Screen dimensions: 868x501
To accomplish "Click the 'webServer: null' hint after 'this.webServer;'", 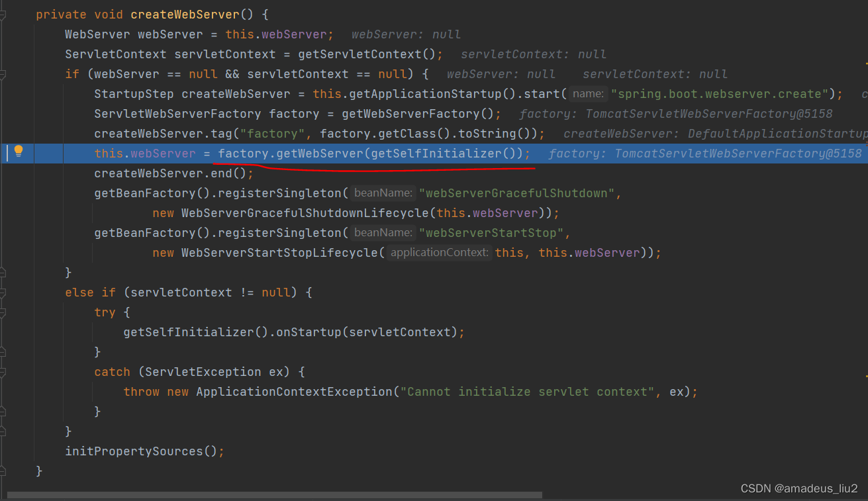I will [406, 34].
